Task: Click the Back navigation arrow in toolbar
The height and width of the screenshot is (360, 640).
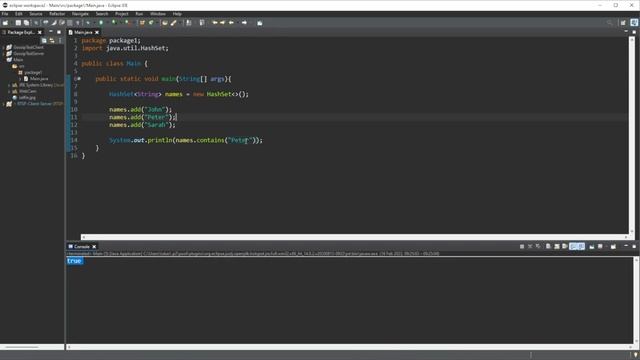Action: coord(231,23)
